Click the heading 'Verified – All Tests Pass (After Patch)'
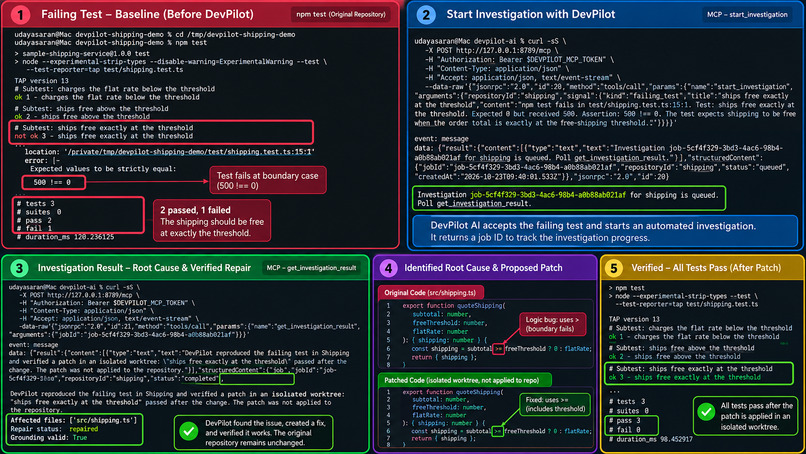This screenshot has width=806, height=454. click(706, 268)
